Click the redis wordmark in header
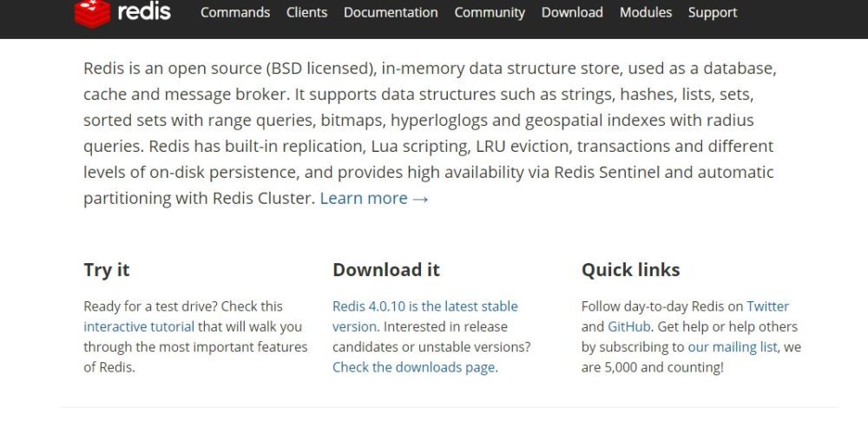The height and width of the screenshot is (441, 868). click(144, 12)
